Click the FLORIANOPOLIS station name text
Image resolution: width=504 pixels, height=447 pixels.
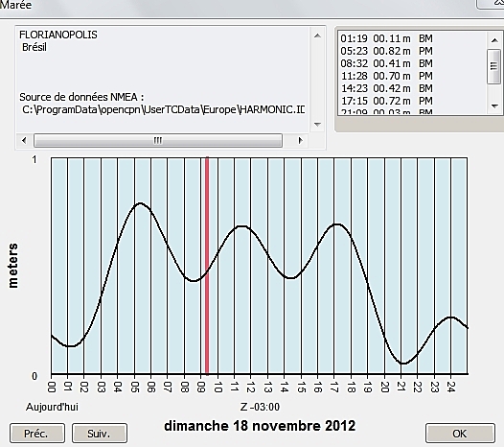point(58,35)
